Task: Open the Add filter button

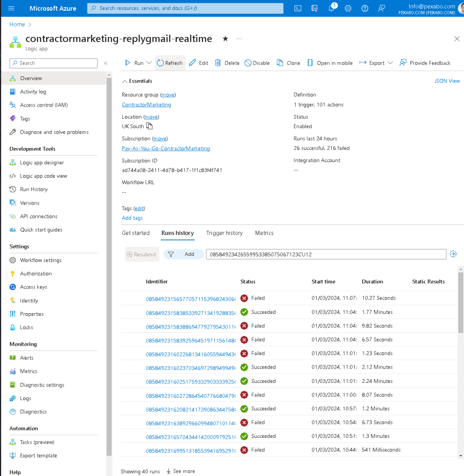Action: [x=184, y=254]
